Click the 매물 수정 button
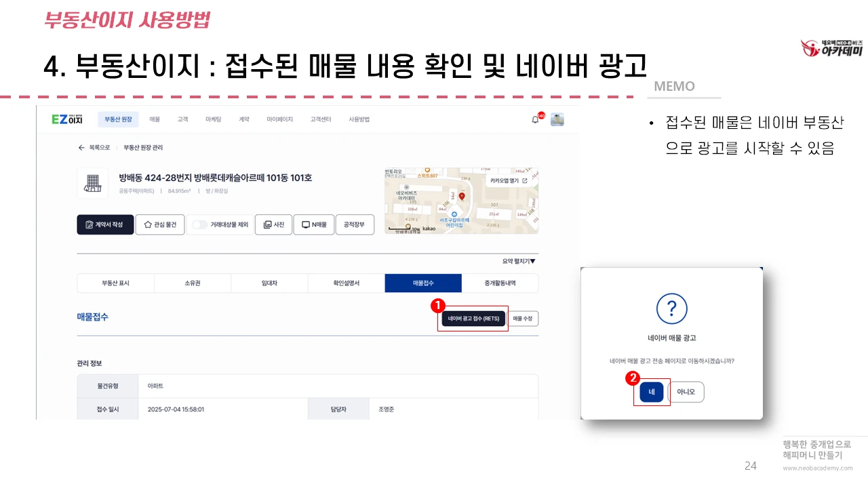This screenshot has width=868, height=488. (523, 319)
